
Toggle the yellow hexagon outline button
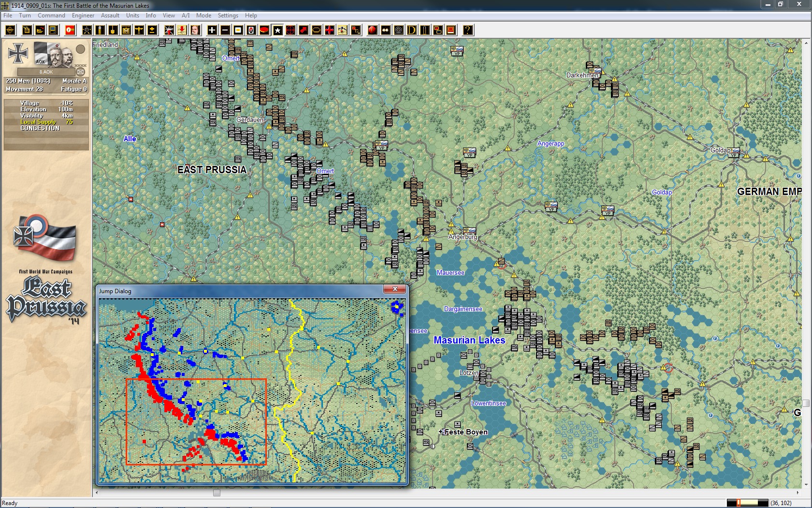317,30
